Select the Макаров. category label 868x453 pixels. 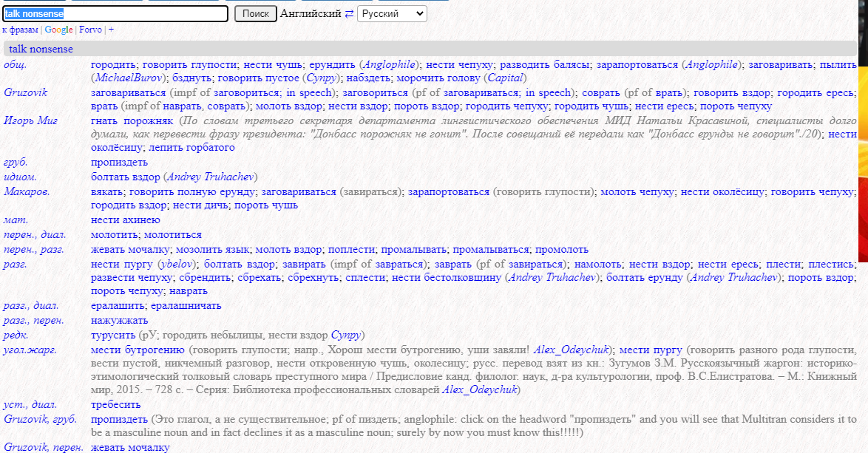pyautogui.click(x=27, y=191)
